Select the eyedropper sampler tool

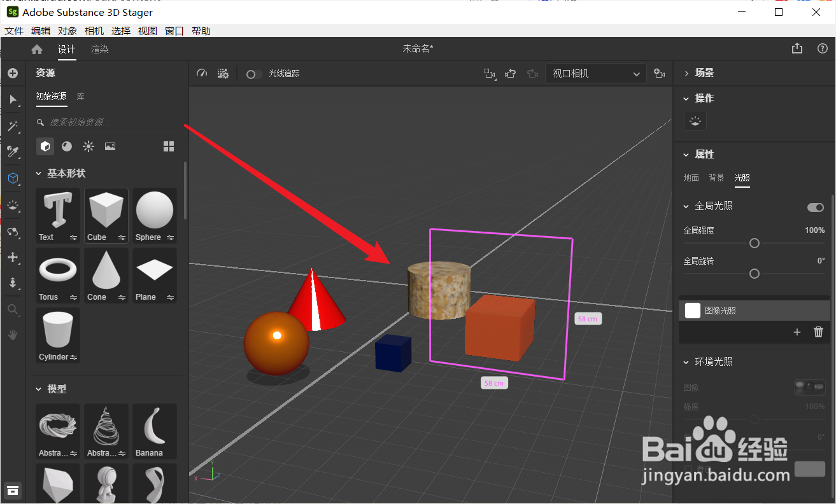click(13, 151)
